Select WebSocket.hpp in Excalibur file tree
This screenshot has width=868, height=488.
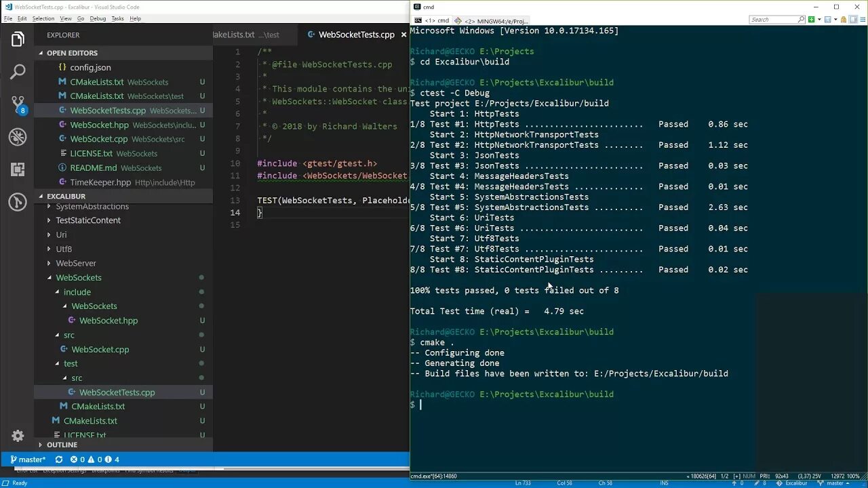tap(123, 321)
